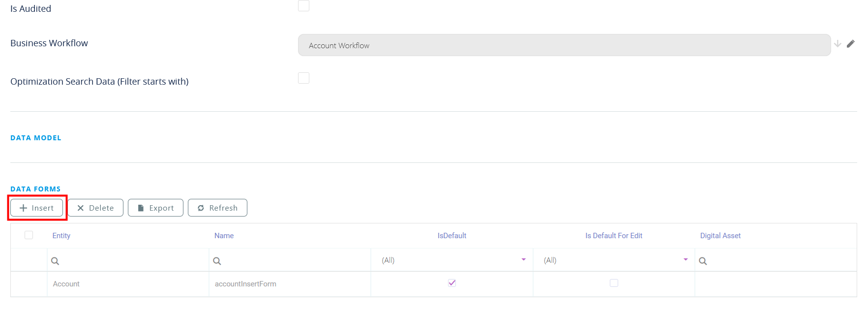This screenshot has height=312, width=868.
Task: Click the down arrow icon next to Business Workflow
Action: (838, 44)
